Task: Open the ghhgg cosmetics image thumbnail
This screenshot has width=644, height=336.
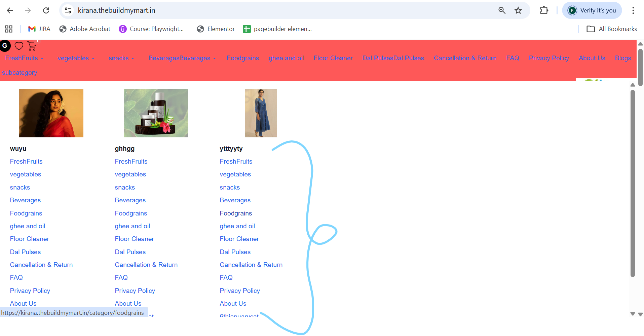Action: [156, 113]
